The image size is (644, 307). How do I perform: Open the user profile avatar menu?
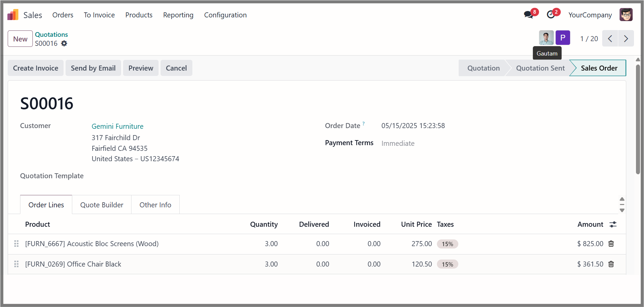(x=626, y=15)
